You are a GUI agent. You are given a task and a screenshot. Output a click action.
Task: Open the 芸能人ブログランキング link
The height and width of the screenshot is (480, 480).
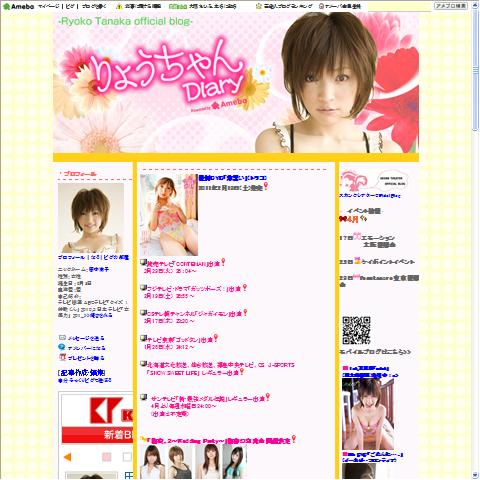point(288,6)
